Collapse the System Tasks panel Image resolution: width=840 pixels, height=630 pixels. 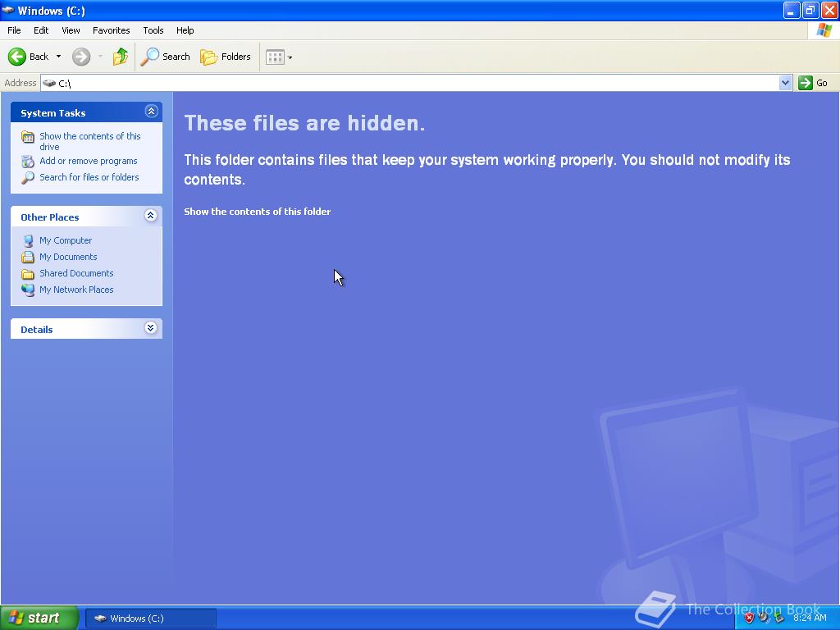(x=151, y=111)
